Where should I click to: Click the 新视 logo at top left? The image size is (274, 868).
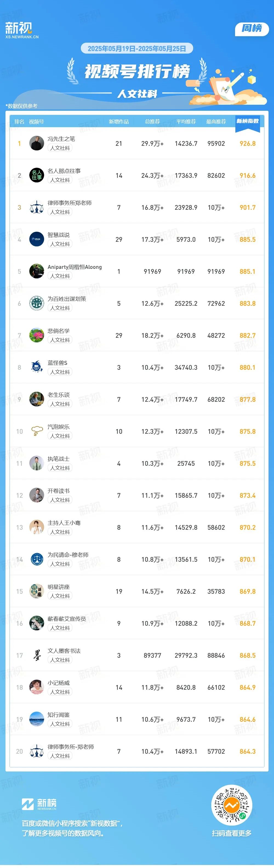[x=22, y=30]
